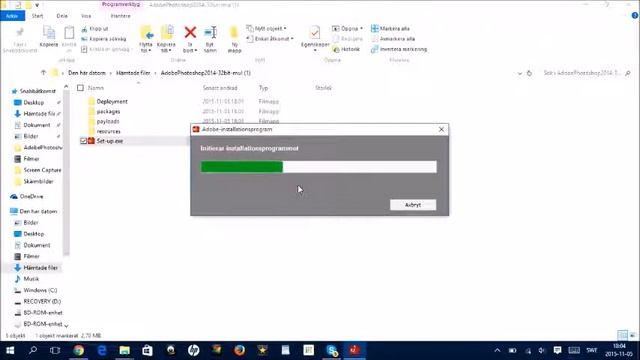The width and height of the screenshot is (640, 360).
Task: Open the Windows Start button
Action: point(10,350)
